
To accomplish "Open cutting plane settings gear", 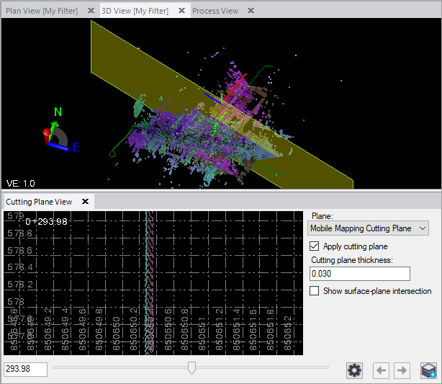I will pyautogui.click(x=354, y=370).
